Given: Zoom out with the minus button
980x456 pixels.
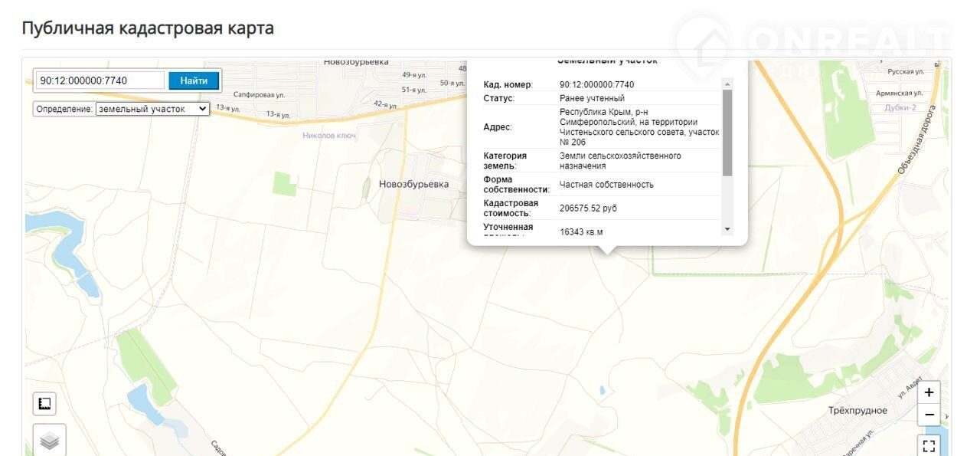Looking at the screenshot, I should click(929, 415).
